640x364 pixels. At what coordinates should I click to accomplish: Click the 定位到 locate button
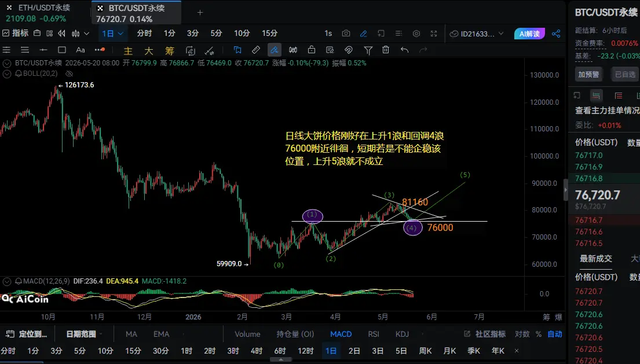pos(28,334)
